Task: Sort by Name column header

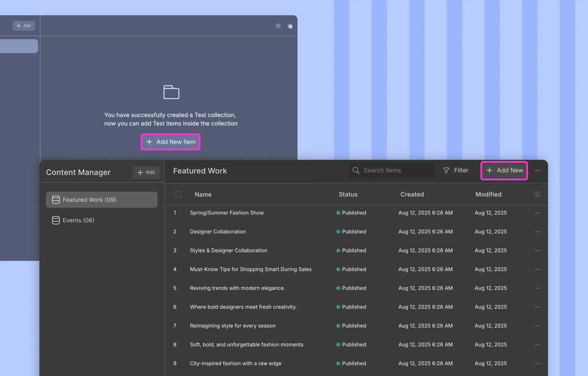Action: coord(203,194)
